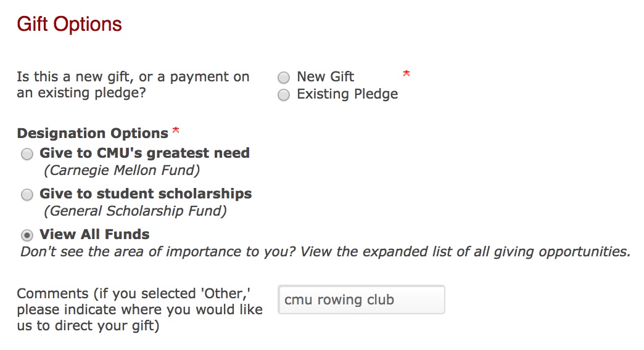Screen dimensions: 644x350
Task: Click the 'Is this a new gift' question text
Action: [x=133, y=85]
